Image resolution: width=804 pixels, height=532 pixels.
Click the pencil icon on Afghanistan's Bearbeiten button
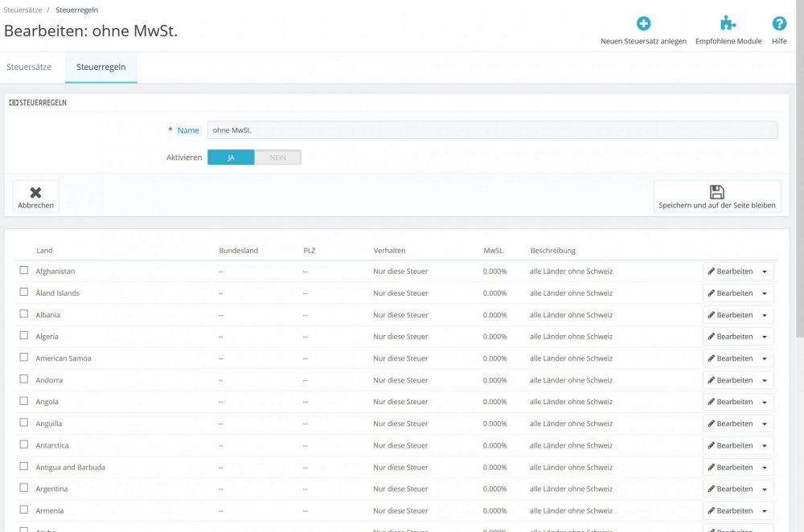[712, 271]
